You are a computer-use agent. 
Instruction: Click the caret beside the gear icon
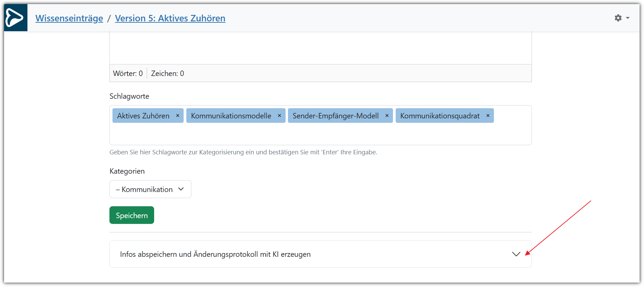coord(628,18)
